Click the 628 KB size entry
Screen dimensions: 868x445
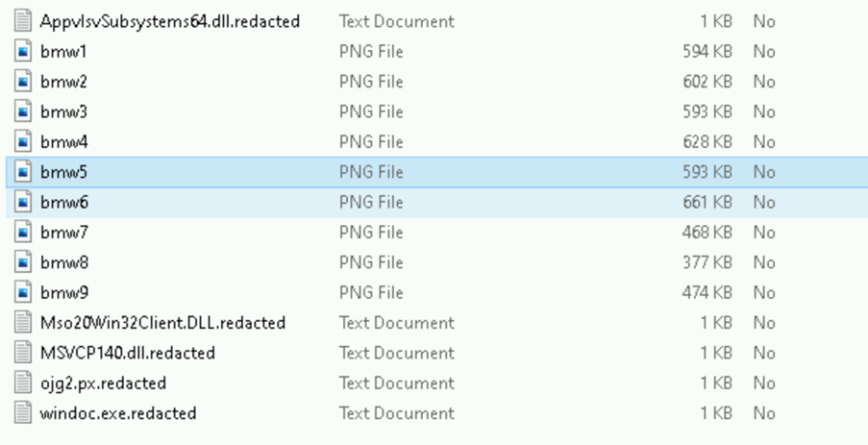point(707,142)
